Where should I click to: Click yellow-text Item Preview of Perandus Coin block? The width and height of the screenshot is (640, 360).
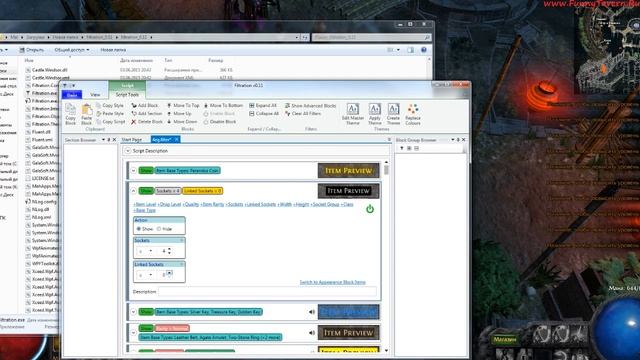(348, 170)
